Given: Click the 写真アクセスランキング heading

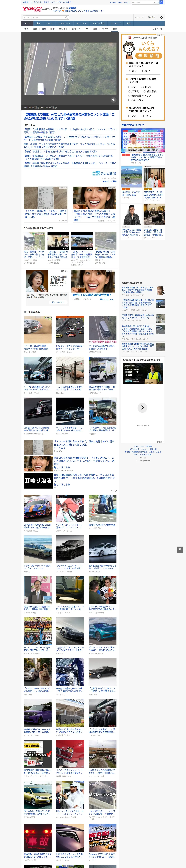Looking at the screenshot, I should 133,125.
